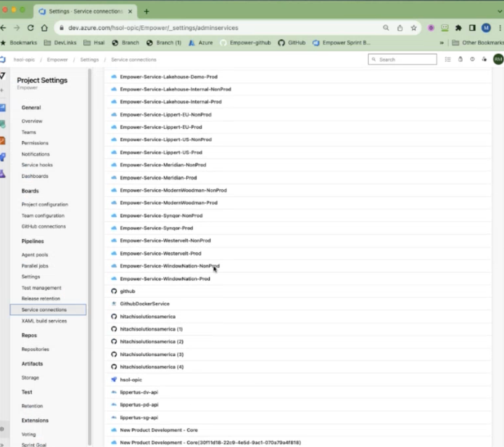This screenshot has height=447, width=504.
Task: Click the GitHub bookmark in the bookmarks bar
Action: tap(292, 43)
